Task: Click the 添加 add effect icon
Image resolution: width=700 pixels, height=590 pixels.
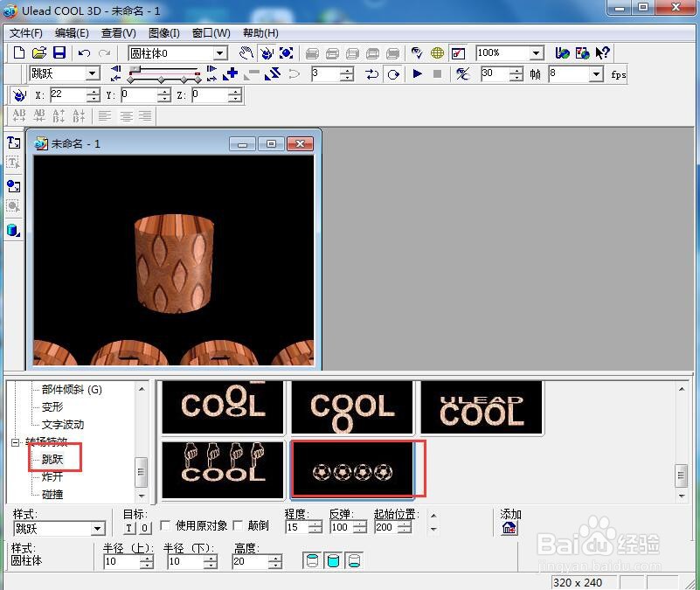Action: (509, 528)
